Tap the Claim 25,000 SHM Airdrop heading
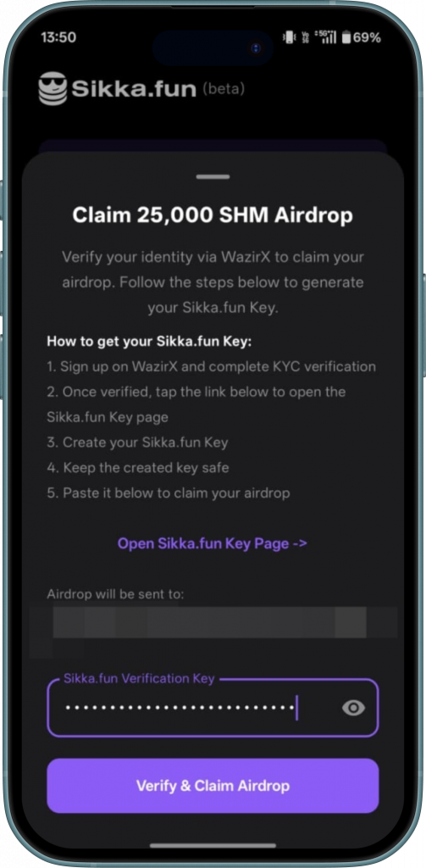Viewport: 426px width, 868px height. click(213, 215)
